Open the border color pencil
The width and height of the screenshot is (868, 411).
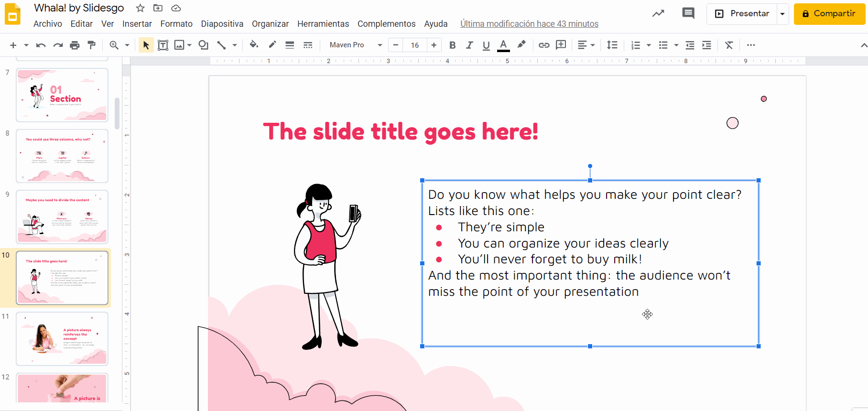[272, 44]
